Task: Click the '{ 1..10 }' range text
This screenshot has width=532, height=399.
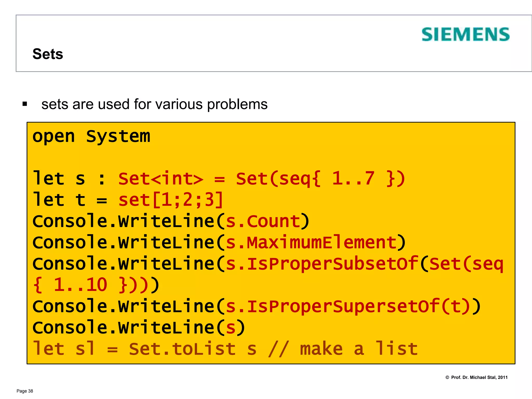Action: [x=80, y=285]
